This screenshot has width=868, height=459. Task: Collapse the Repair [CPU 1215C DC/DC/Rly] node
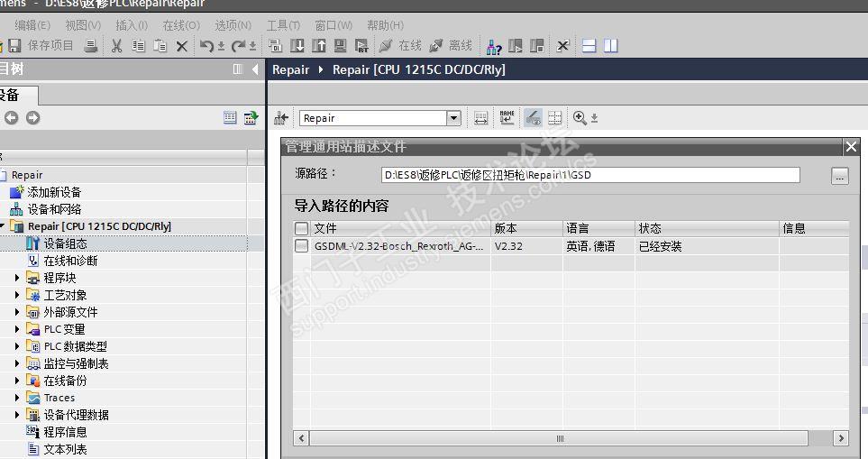[2, 226]
